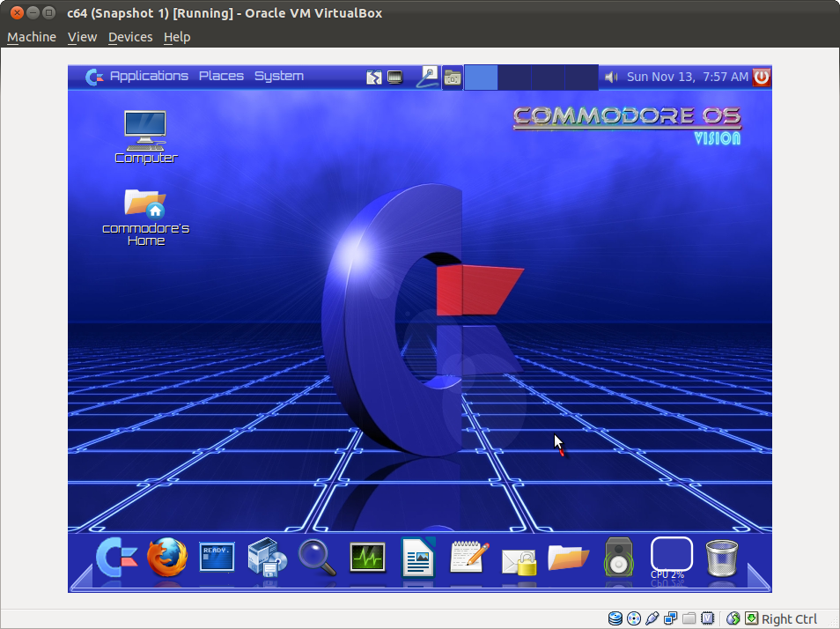Switch to the second workspace in switcher
840x629 pixels.
[514, 78]
